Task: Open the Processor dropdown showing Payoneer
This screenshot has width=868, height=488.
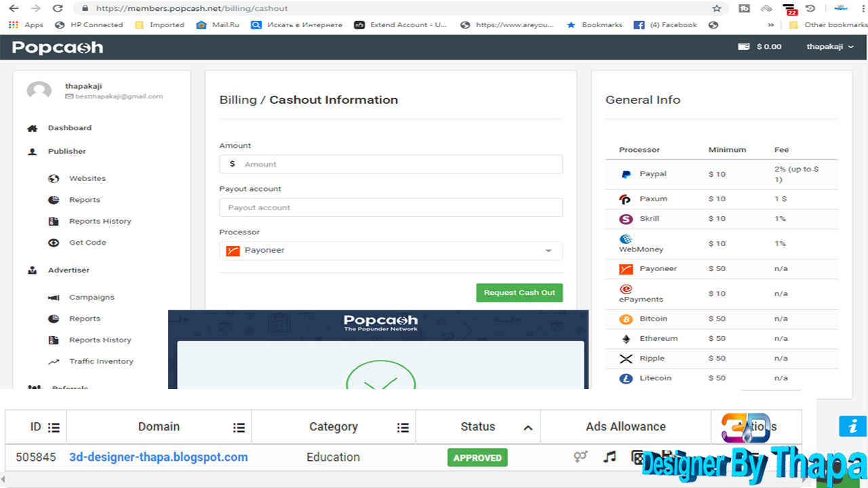Action: [x=391, y=251]
